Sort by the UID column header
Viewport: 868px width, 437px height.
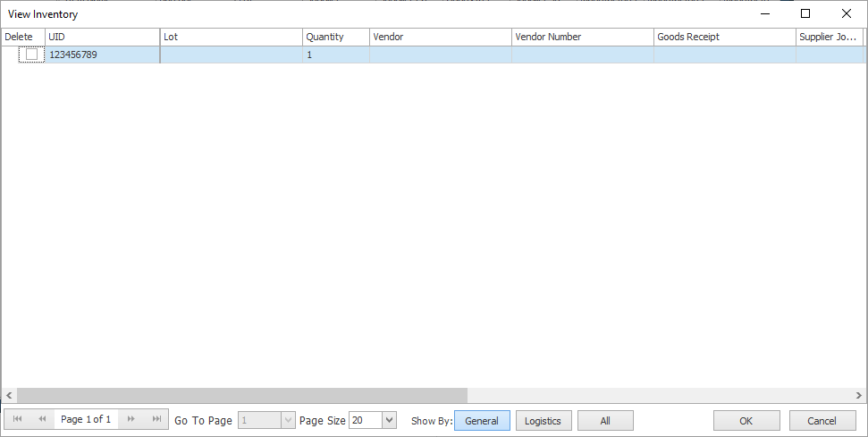102,37
